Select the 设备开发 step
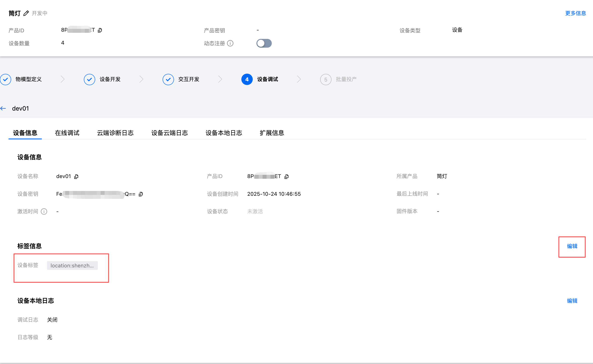593x364 pixels. click(110, 79)
